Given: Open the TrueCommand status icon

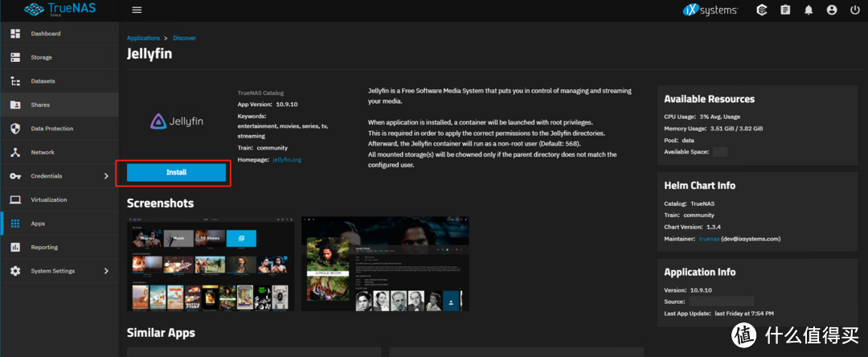Looking at the screenshot, I should (762, 10).
